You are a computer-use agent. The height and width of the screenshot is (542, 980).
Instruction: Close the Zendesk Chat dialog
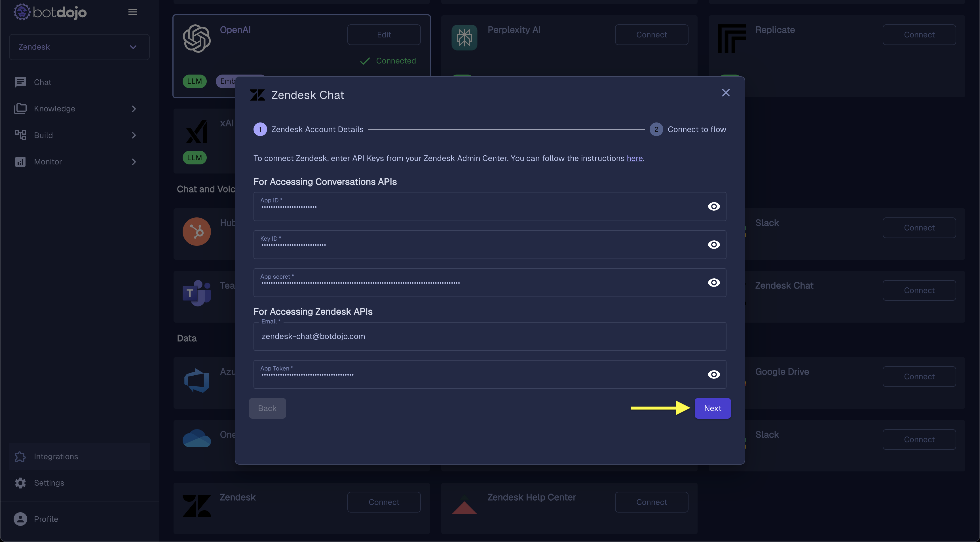click(725, 93)
